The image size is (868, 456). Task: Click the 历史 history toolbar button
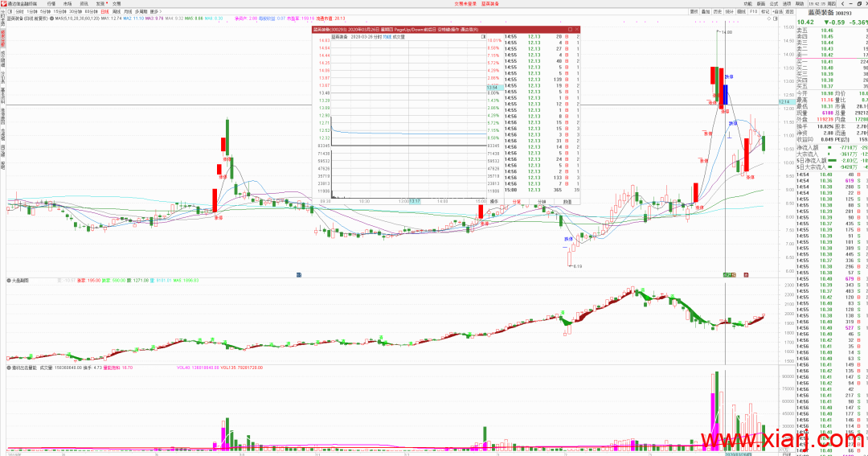718,11
